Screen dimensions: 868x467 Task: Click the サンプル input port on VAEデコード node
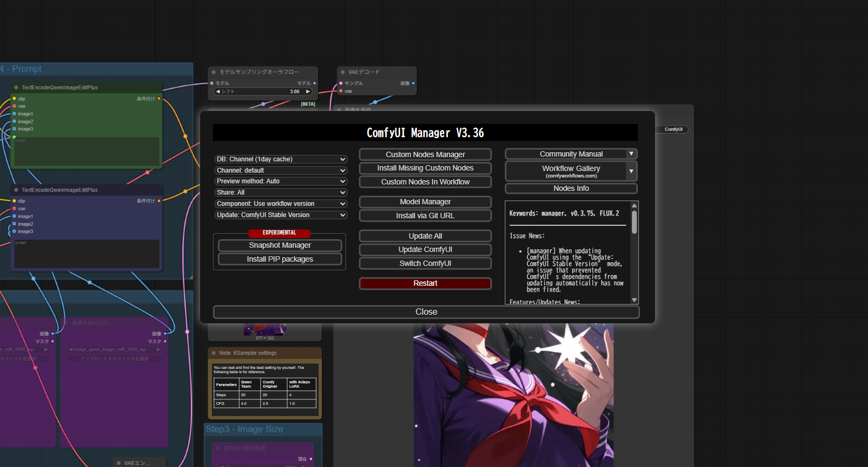(341, 83)
